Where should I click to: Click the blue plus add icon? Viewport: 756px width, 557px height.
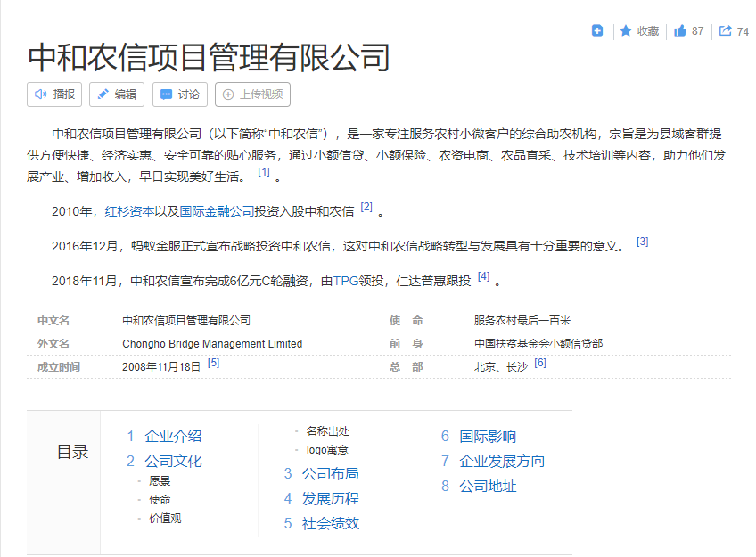(597, 31)
